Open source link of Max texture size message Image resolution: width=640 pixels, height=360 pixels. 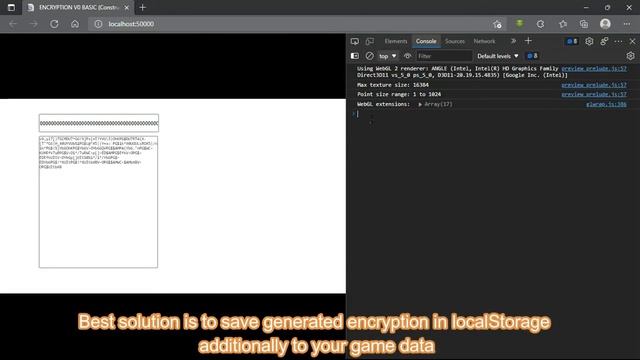tap(594, 85)
